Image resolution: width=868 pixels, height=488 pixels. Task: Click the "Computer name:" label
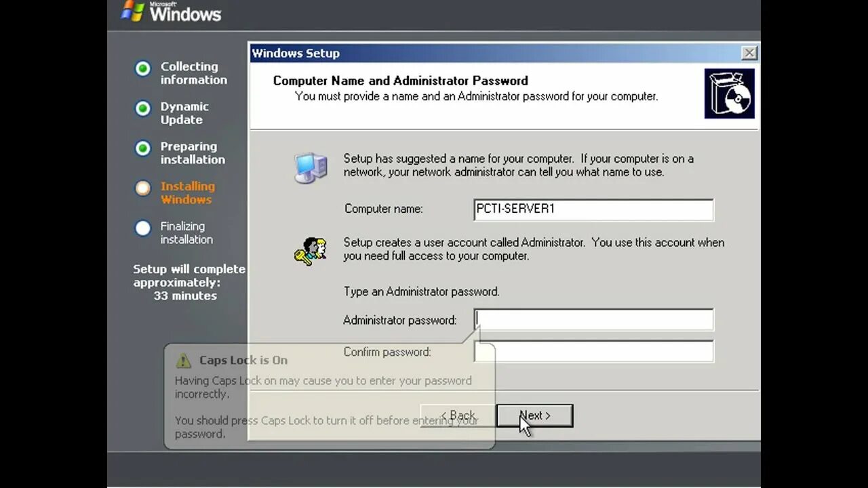(384, 209)
